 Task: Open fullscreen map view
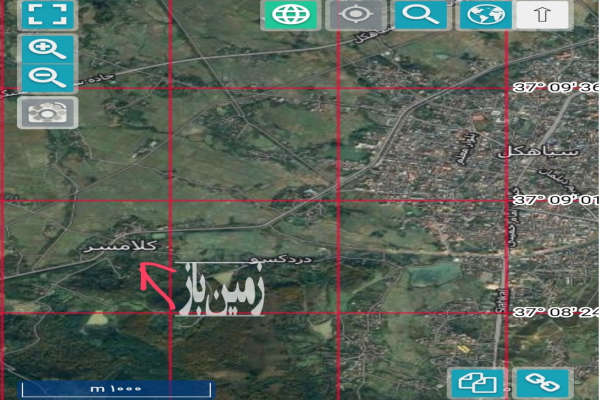47,15
